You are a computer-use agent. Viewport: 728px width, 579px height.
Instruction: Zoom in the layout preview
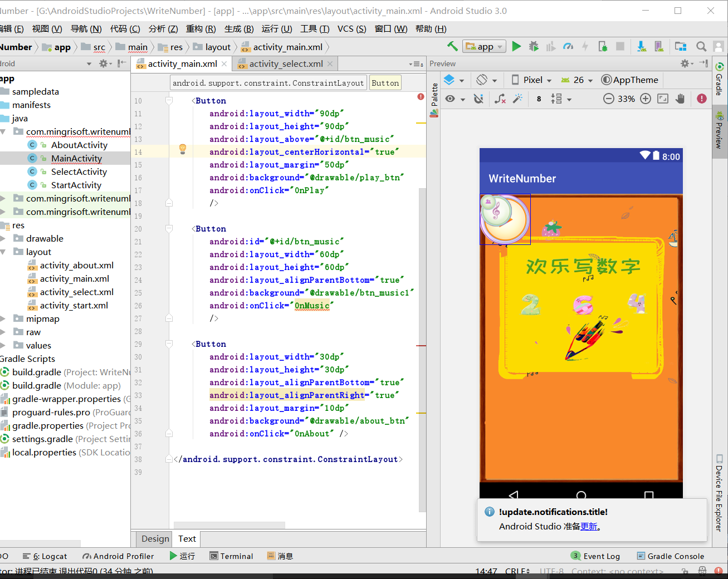(646, 99)
